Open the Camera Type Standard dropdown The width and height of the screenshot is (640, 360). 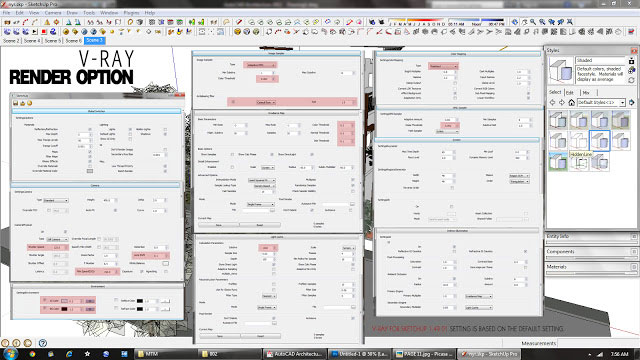pyautogui.click(x=56, y=200)
